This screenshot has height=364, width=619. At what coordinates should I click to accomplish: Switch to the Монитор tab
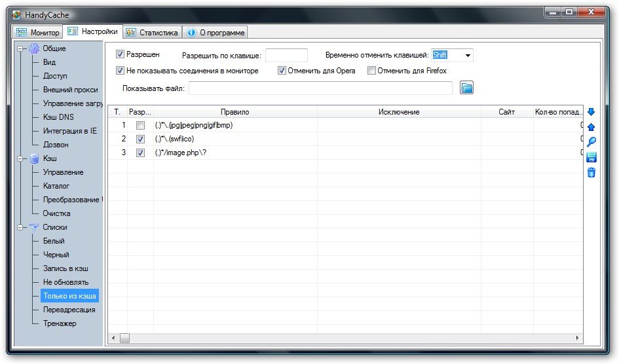tap(38, 32)
